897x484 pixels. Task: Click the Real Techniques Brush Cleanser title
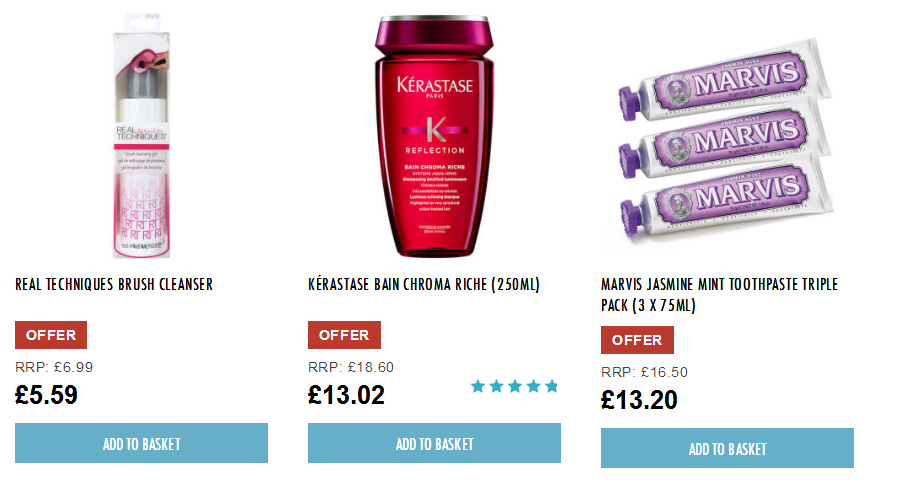(114, 284)
